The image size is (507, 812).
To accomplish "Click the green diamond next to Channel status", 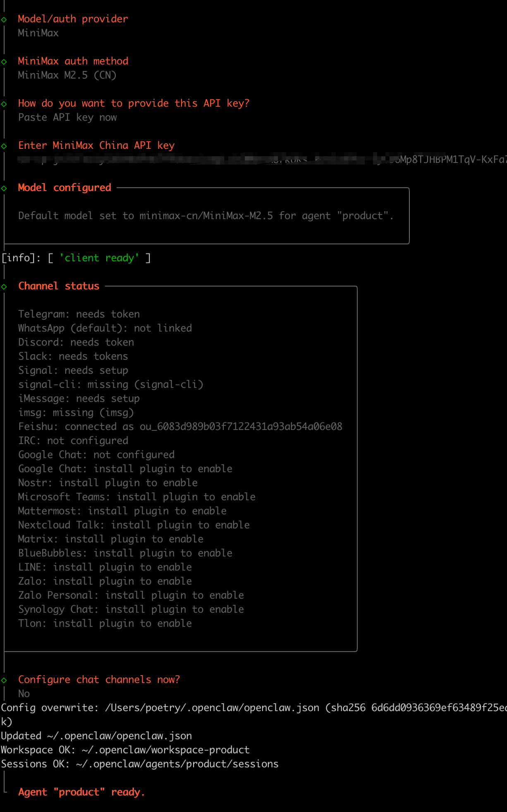I will [4, 287].
